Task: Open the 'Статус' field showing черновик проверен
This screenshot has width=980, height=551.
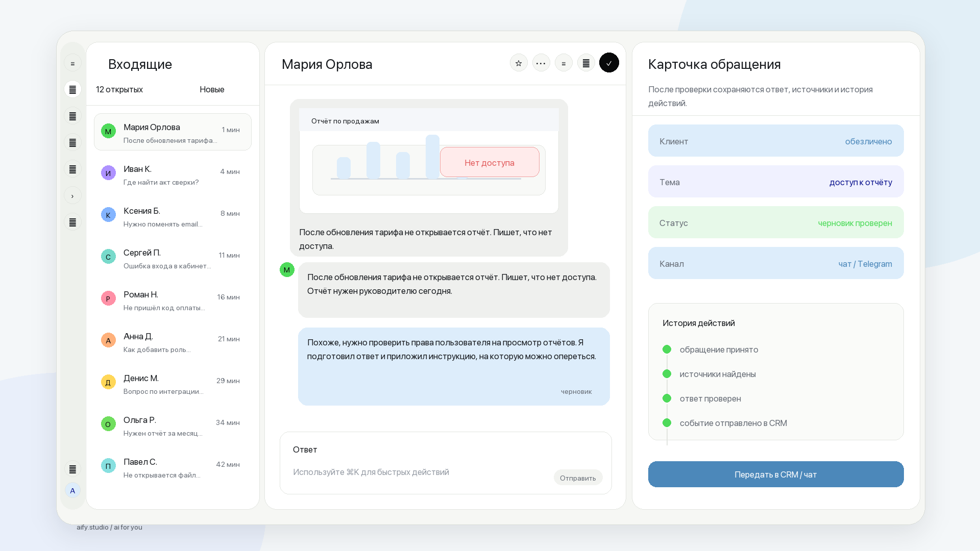Action: tap(776, 222)
